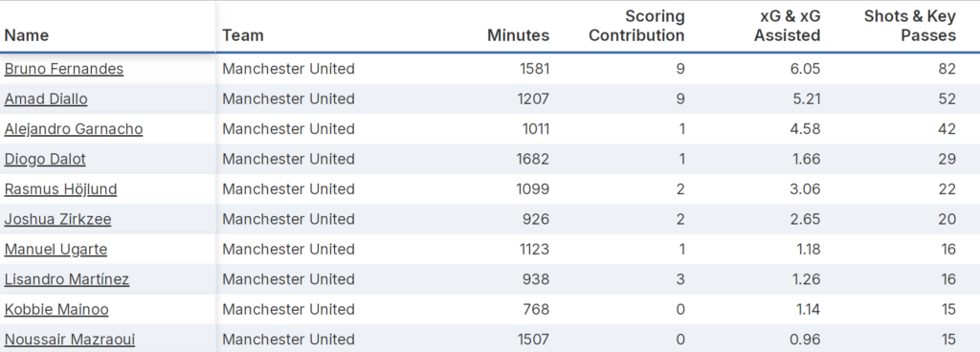The width and height of the screenshot is (980, 352).
Task: Select Rasmus Höjlund player link
Action: [x=60, y=188]
